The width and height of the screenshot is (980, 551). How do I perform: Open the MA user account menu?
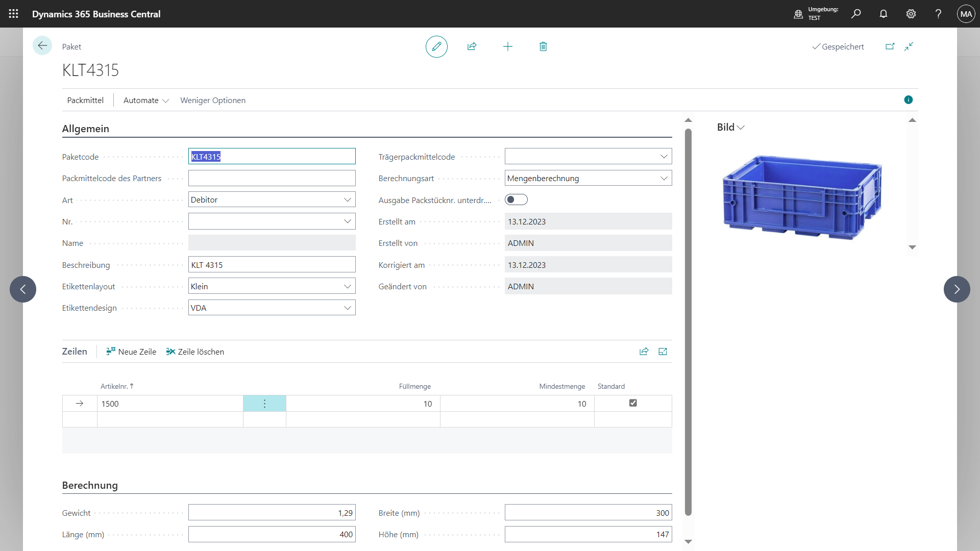966,14
